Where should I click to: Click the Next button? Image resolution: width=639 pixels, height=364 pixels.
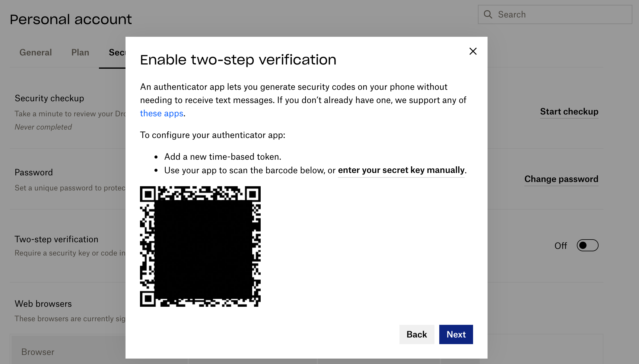[x=456, y=334]
